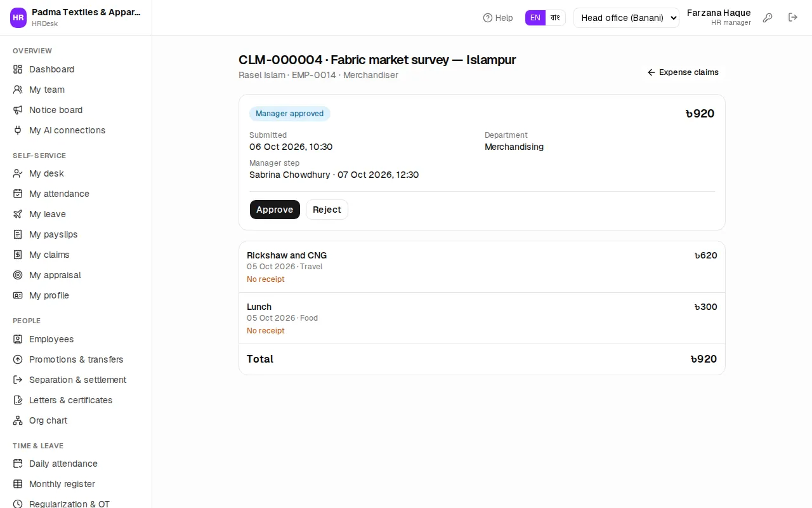Reject the expense claim
The height and width of the screenshot is (508, 812).
327,210
